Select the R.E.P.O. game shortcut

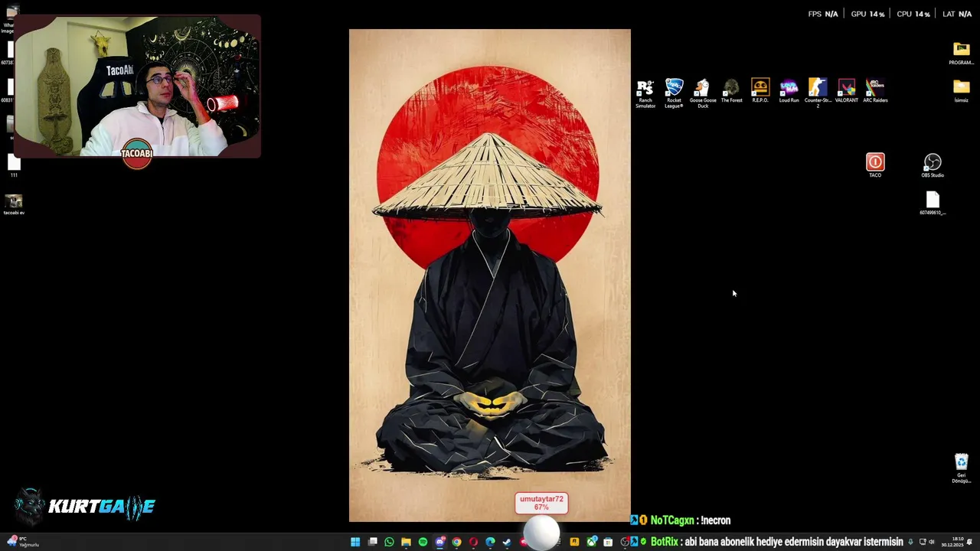tap(760, 90)
